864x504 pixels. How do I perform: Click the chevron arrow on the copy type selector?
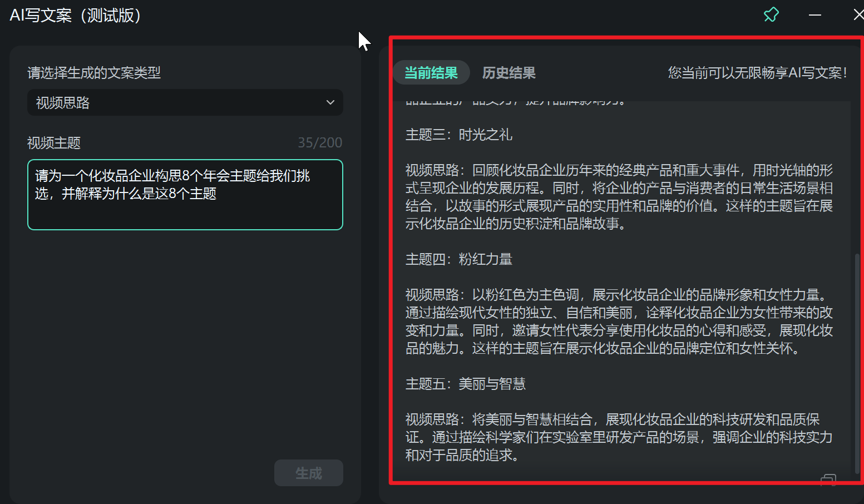pyautogui.click(x=330, y=102)
